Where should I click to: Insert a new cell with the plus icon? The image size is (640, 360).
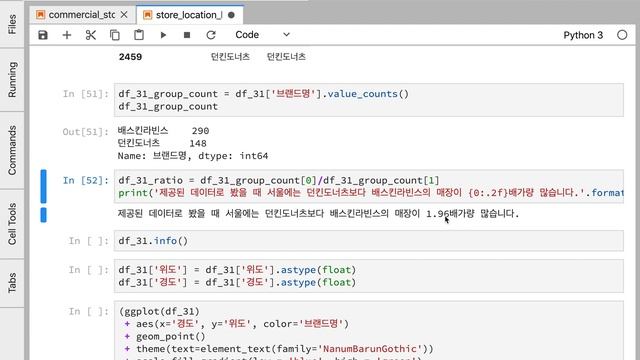[67, 35]
